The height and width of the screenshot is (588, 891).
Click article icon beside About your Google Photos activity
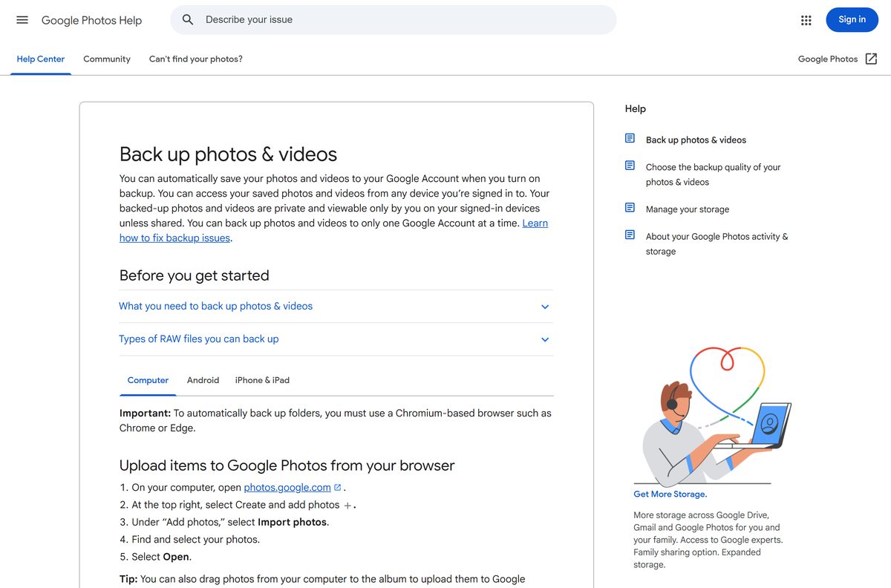[x=630, y=235]
